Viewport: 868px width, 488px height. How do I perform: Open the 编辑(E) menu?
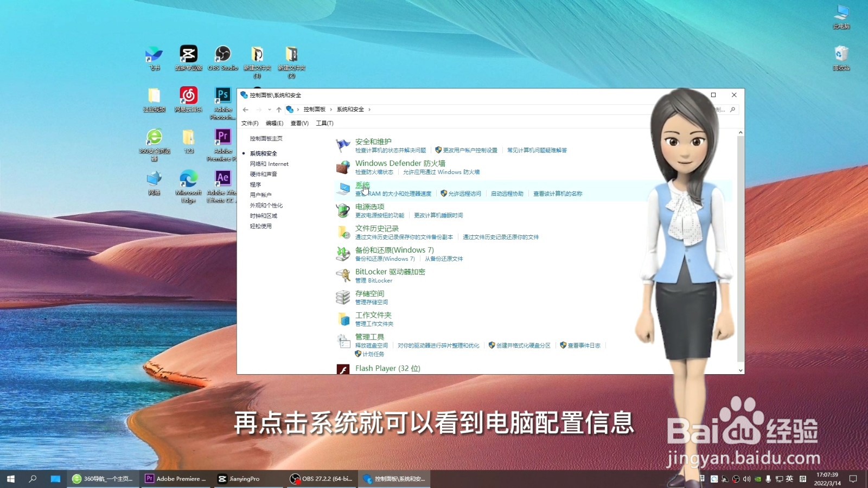coord(275,123)
